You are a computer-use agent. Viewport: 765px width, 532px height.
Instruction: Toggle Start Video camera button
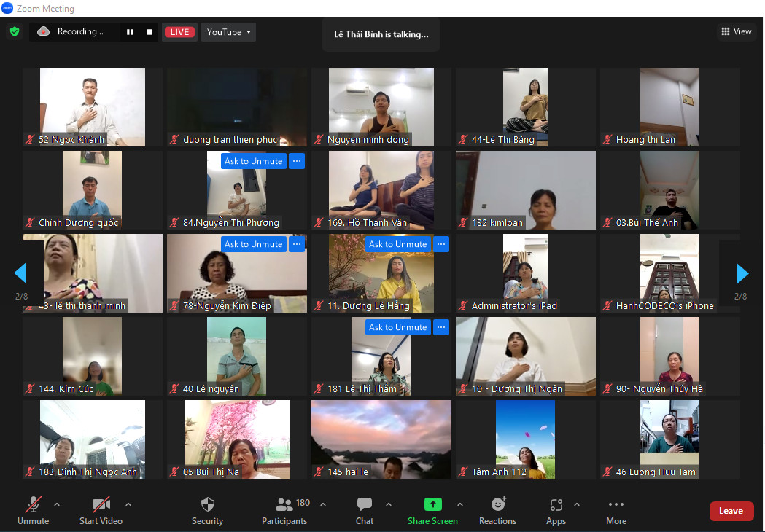101,511
